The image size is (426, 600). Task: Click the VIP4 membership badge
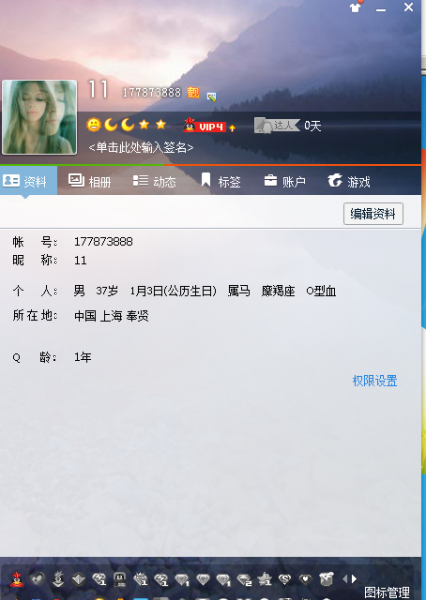(208, 126)
